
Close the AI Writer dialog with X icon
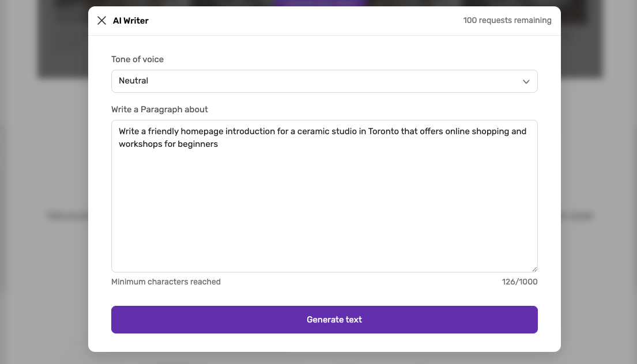101,20
